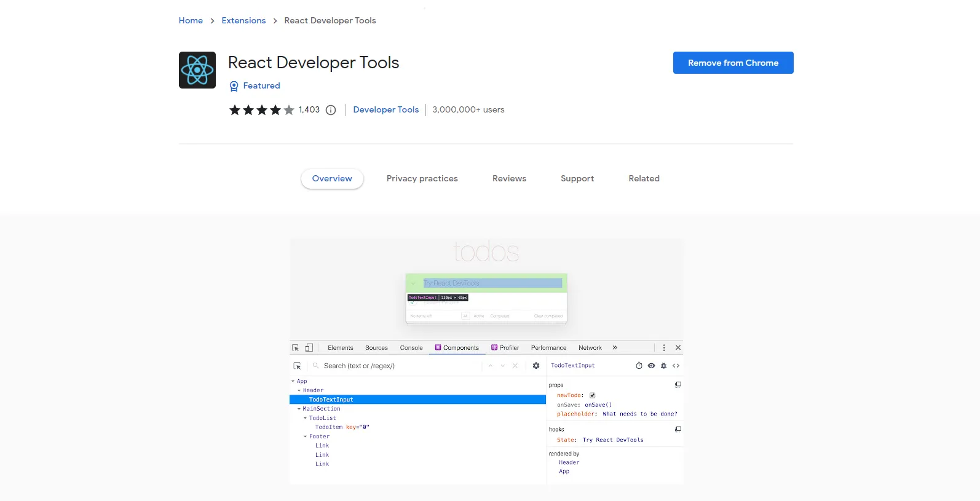This screenshot has height=501, width=980.
Task: Click the 1,403 ratings count
Action: [x=309, y=110]
